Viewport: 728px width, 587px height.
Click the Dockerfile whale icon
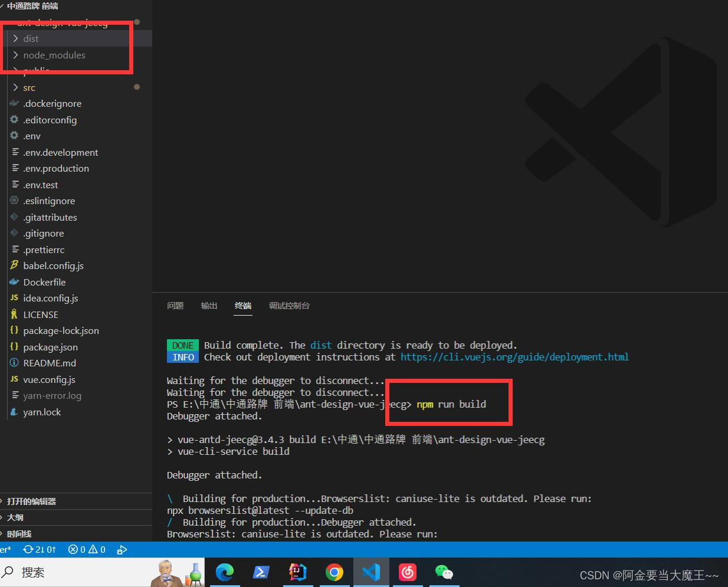(x=14, y=281)
